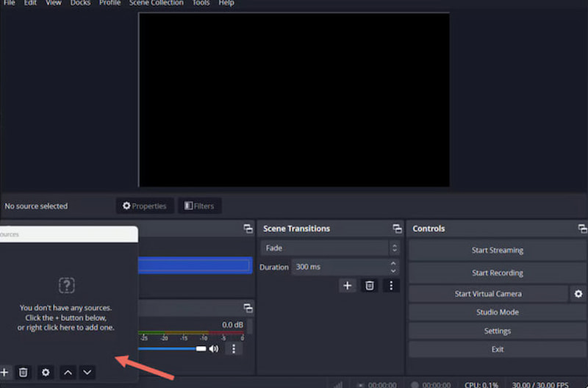588x388 pixels.
Task: Decrease transition duration with down arrow
Action: (393, 270)
